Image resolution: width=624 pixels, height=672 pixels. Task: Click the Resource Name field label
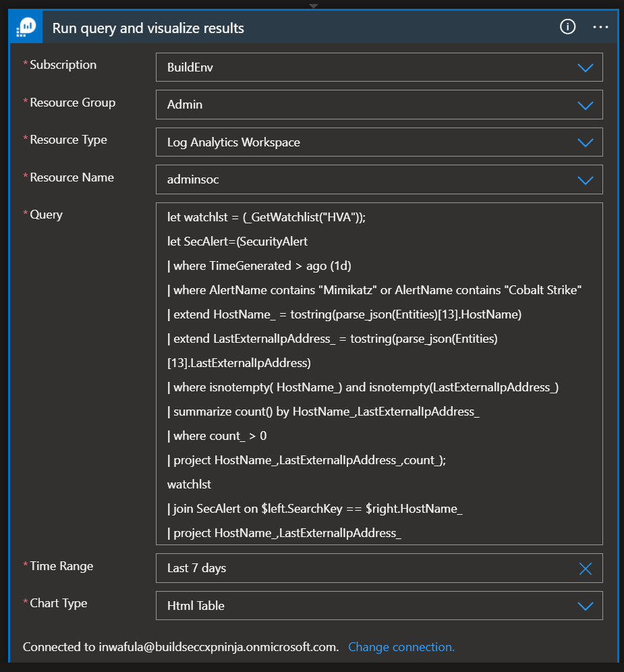72,177
